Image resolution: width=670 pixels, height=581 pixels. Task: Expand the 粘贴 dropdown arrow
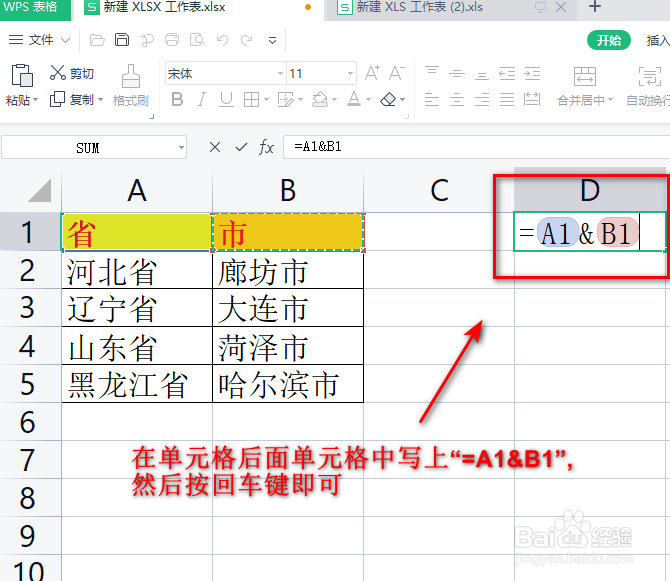pos(35,100)
